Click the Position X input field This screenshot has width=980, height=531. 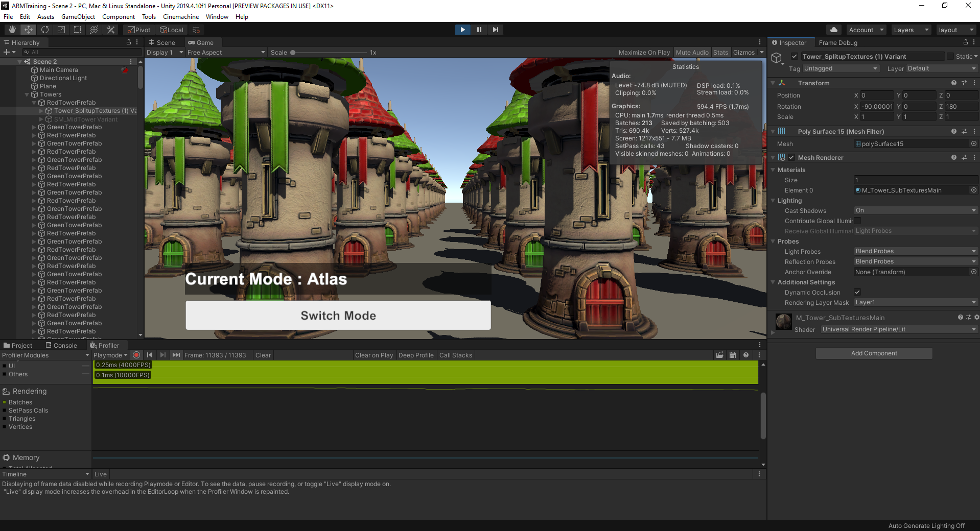pos(876,95)
